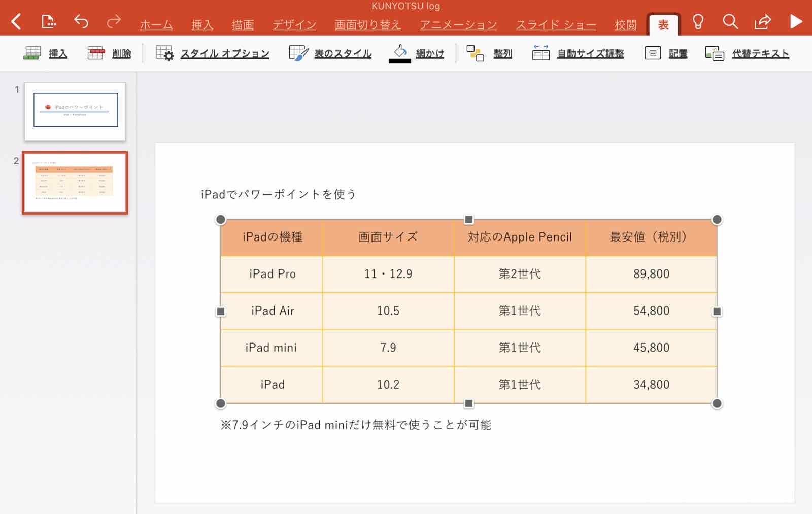Select the black shading color bar

pyautogui.click(x=400, y=61)
